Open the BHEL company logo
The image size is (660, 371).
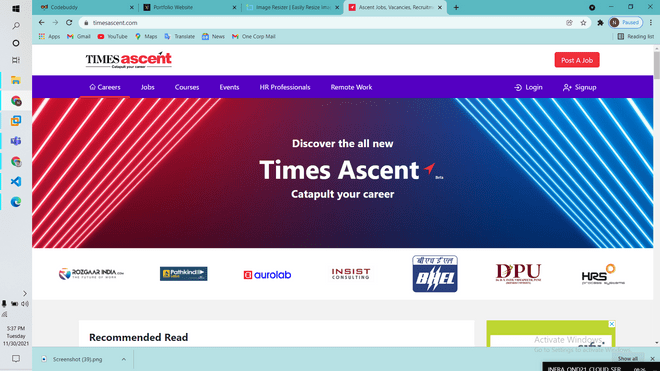435,274
